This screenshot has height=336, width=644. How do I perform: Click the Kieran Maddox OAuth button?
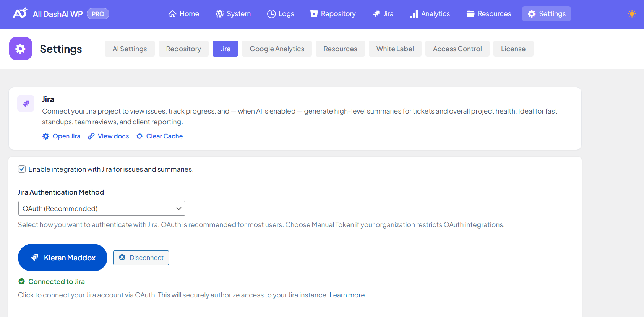[x=63, y=258]
